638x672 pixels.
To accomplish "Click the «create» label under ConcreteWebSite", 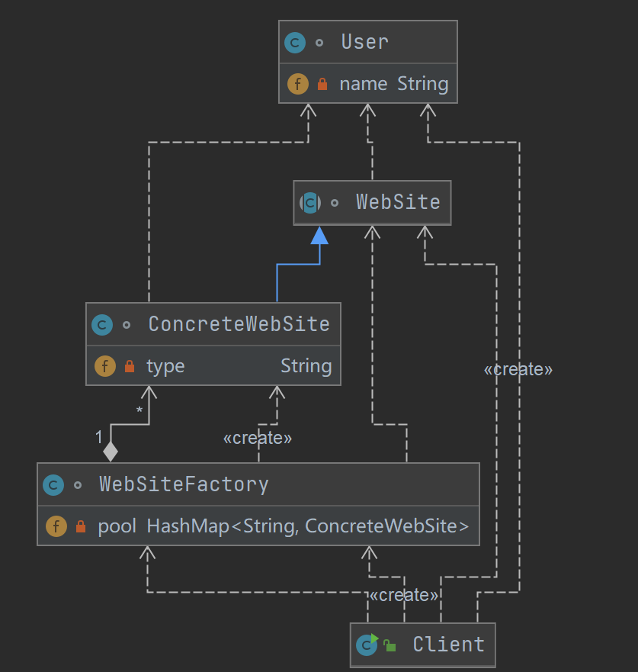I will tap(258, 439).
